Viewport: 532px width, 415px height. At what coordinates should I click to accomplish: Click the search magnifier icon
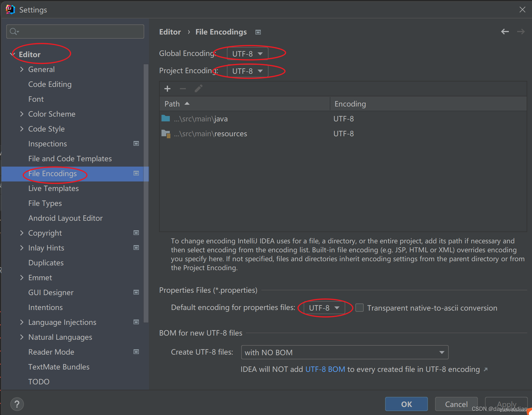pyautogui.click(x=14, y=31)
